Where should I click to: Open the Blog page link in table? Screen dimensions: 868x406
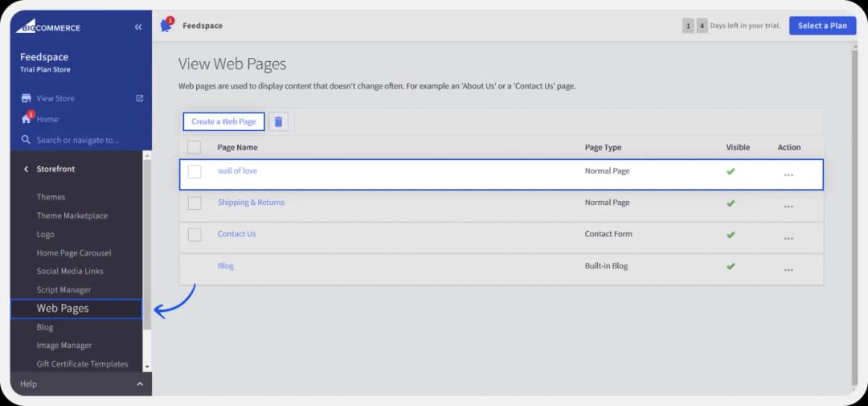point(226,266)
